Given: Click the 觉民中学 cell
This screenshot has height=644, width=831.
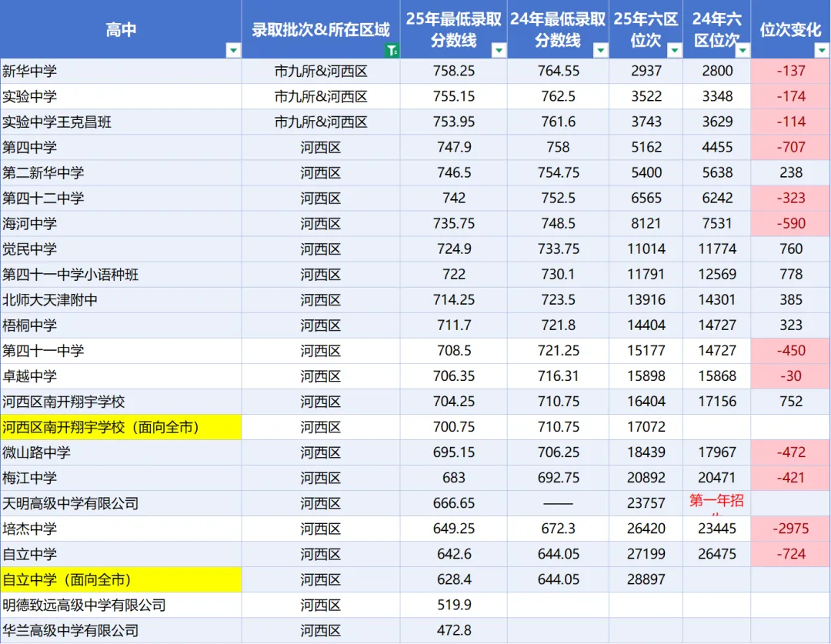Looking at the screenshot, I should [121, 249].
